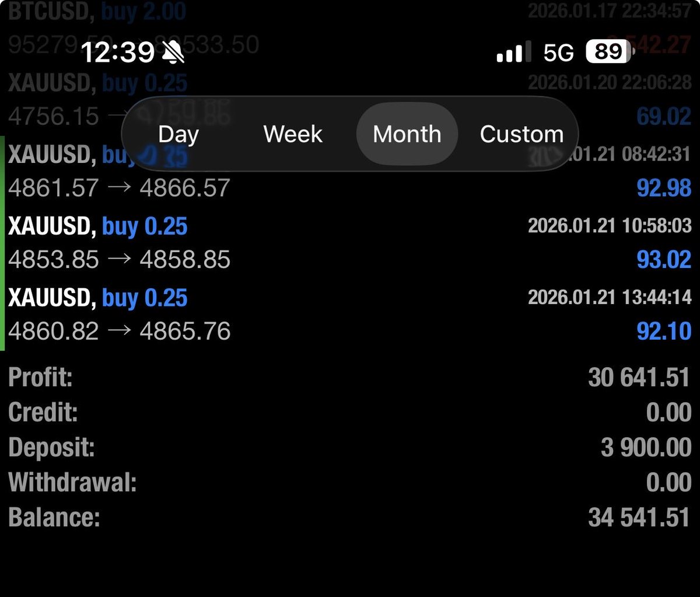This screenshot has height=597, width=700.
Task: Select the Month period tab
Action: pyautogui.click(x=407, y=134)
